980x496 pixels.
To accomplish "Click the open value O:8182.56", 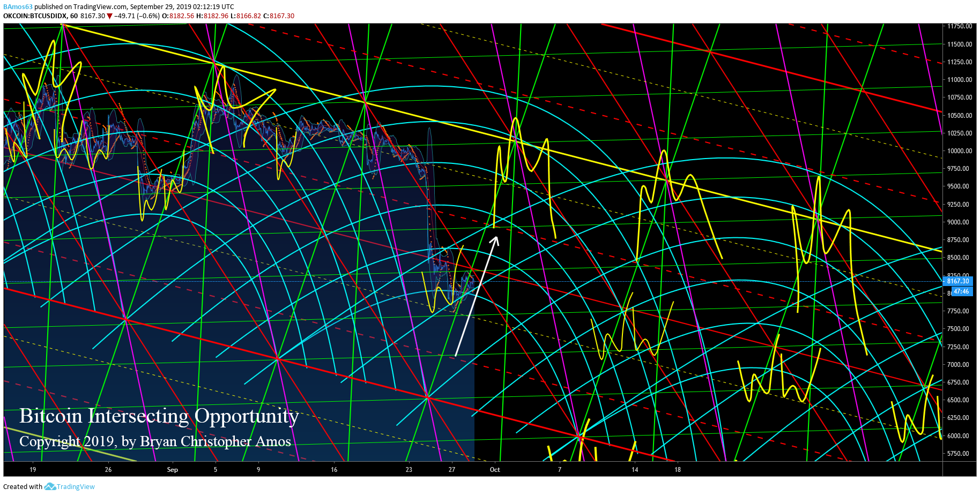I will click(x=178, y=16).
